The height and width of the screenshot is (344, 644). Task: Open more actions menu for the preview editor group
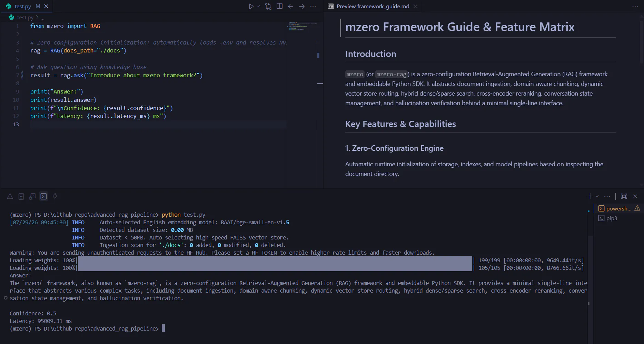pyautogui.click(x=635, y=6)
